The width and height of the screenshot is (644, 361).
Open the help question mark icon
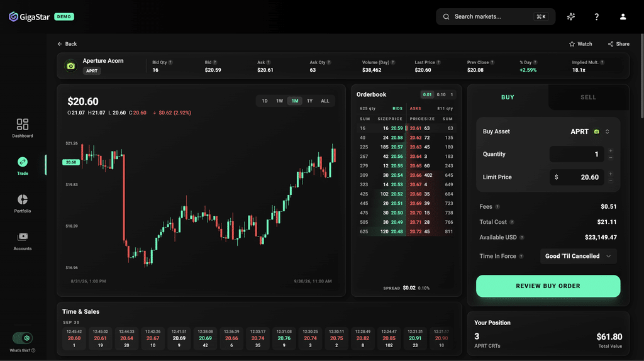tap(596, 17)
